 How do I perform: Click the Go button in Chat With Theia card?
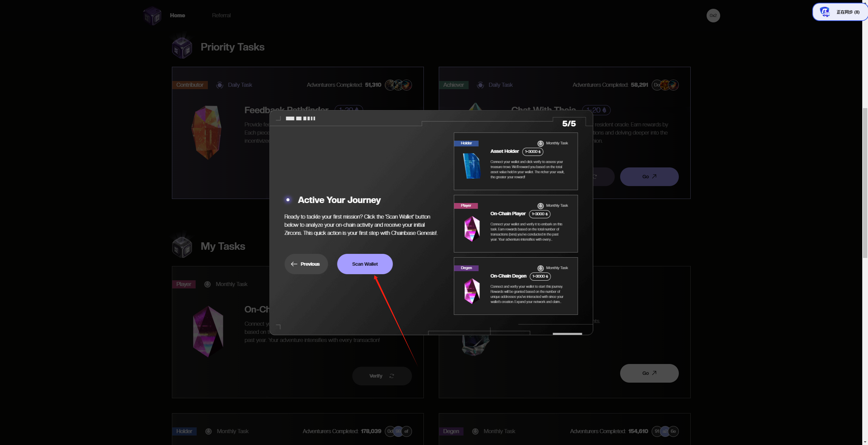pos(649,177)
